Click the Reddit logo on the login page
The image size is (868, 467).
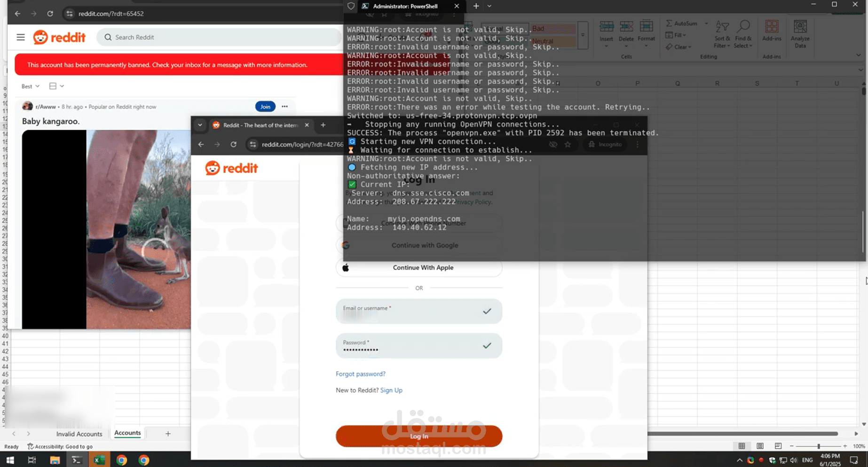point(231,168)
